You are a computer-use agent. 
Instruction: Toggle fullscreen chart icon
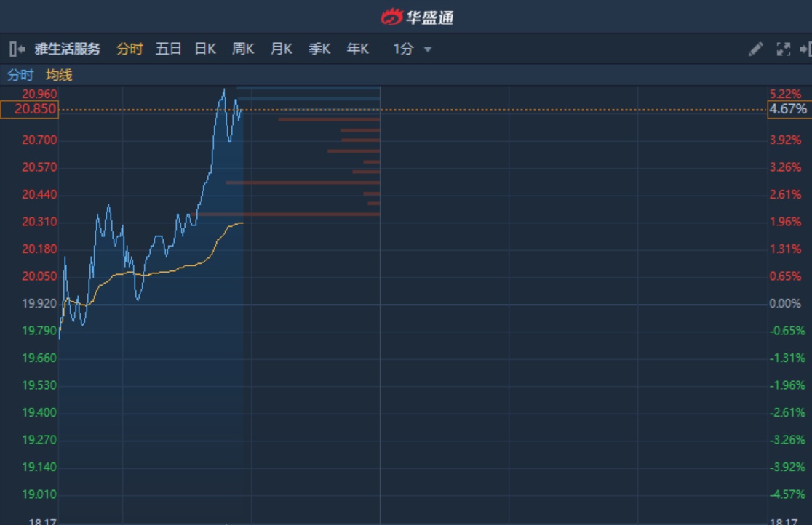(783, 49)
